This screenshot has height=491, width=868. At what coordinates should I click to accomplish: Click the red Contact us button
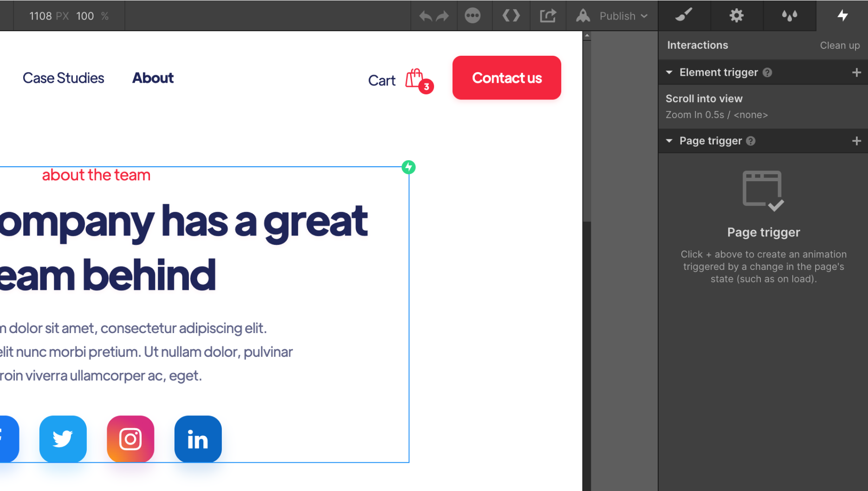pyautogui.click(x=506, y=78)
